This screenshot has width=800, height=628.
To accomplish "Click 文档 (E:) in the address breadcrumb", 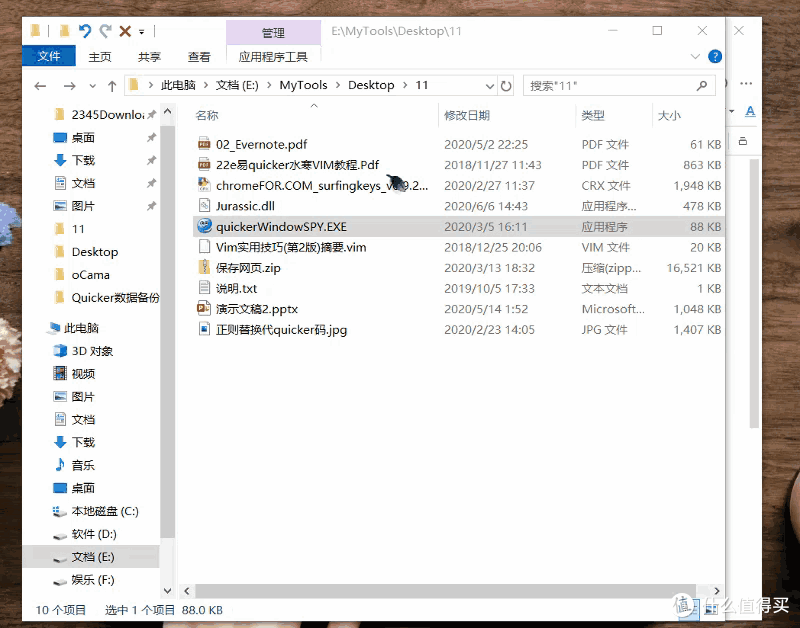I will [237, 85].
